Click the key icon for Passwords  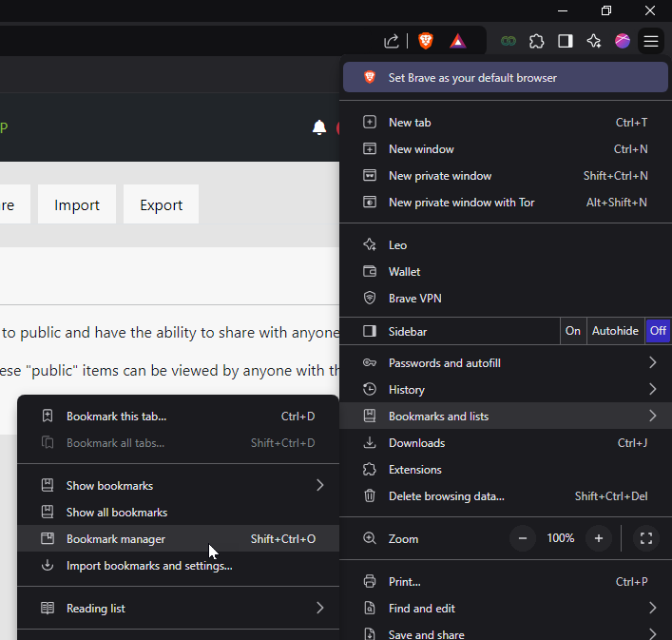point(370,363)
